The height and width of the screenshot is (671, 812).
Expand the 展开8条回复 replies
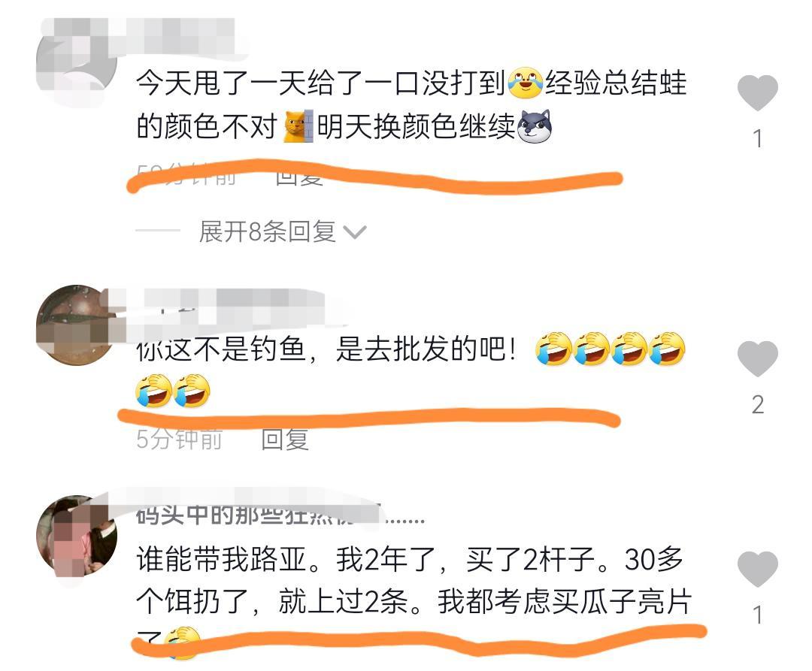[268, 231]
